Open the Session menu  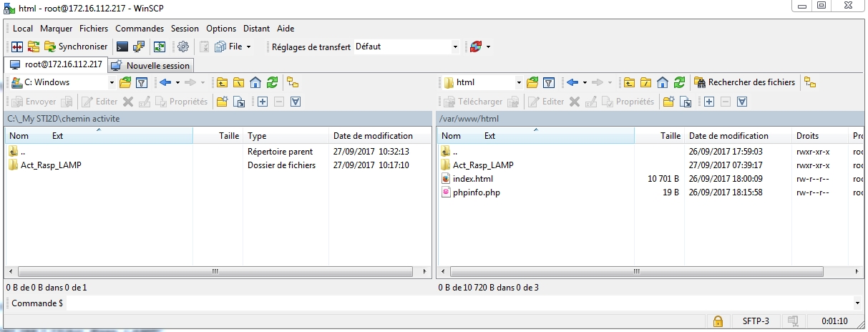tap(185, 29)
